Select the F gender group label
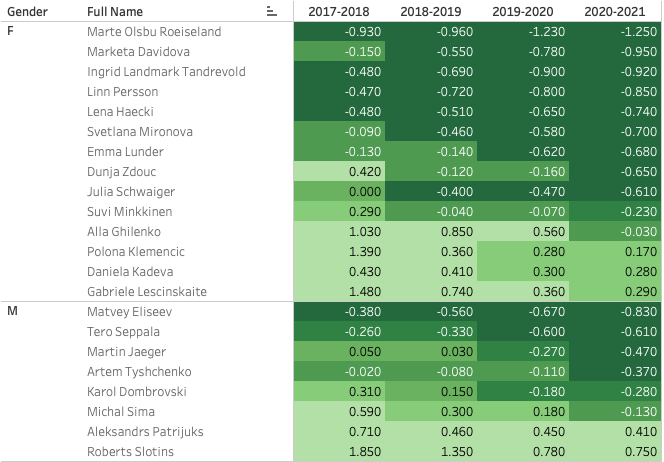Screen dimensions: 664x462 coord(11,32)
